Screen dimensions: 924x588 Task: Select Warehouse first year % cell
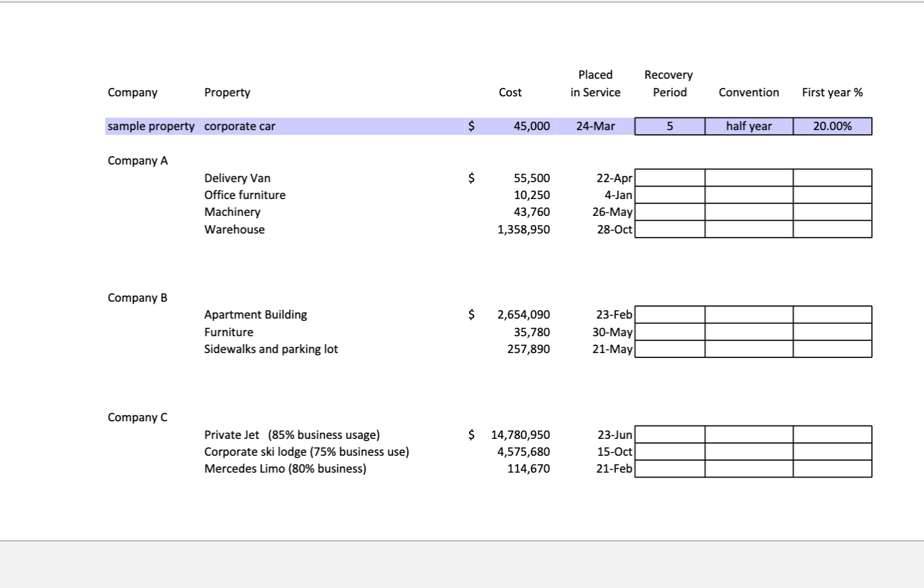tap(833, 229)
